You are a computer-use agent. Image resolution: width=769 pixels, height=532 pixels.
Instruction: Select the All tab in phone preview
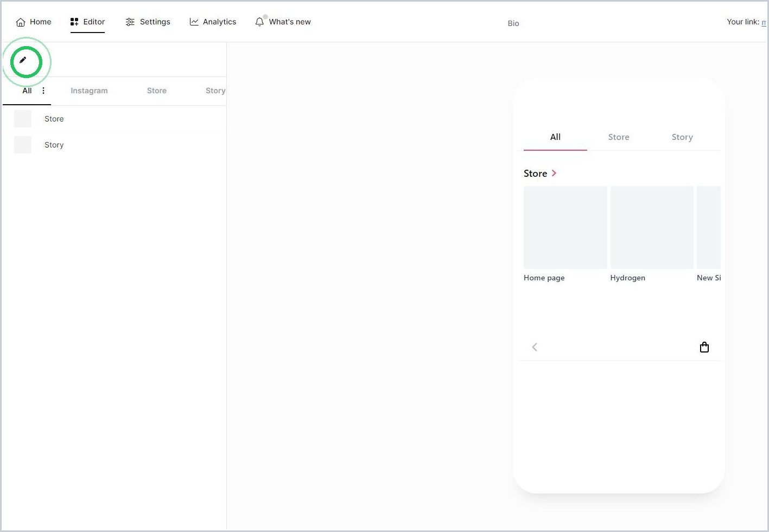click(555, 137)
